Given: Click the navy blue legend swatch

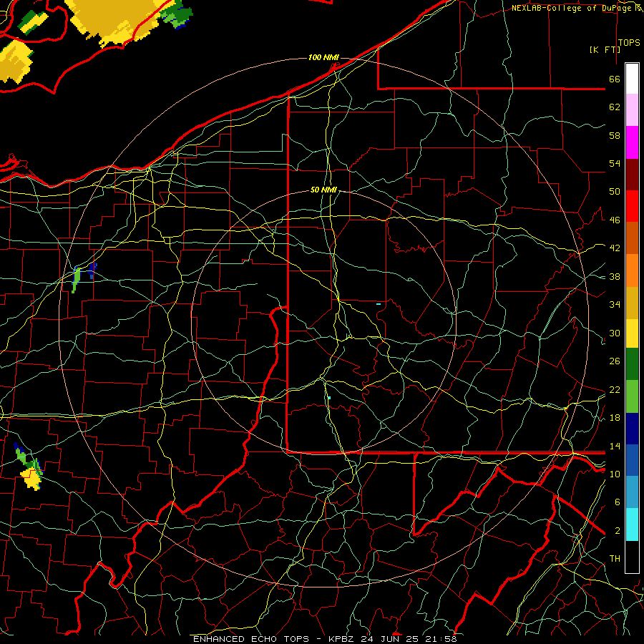Looking at the screenshot, I should (x=632, y=429).
